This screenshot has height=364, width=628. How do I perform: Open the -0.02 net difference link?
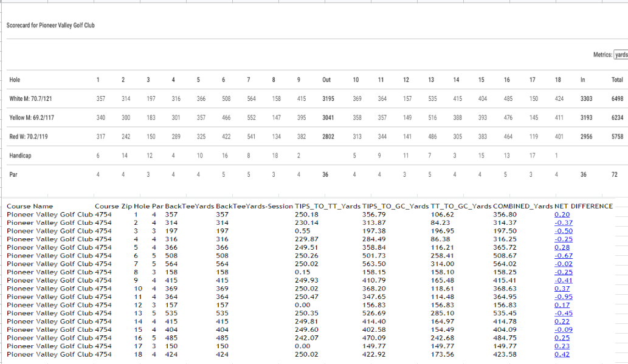[x=564, y=264]
